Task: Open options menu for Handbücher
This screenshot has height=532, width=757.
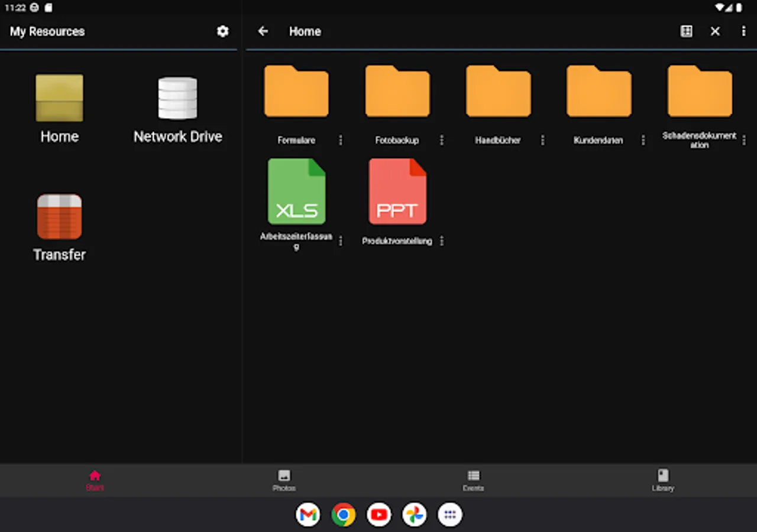Action: [542, 140]
